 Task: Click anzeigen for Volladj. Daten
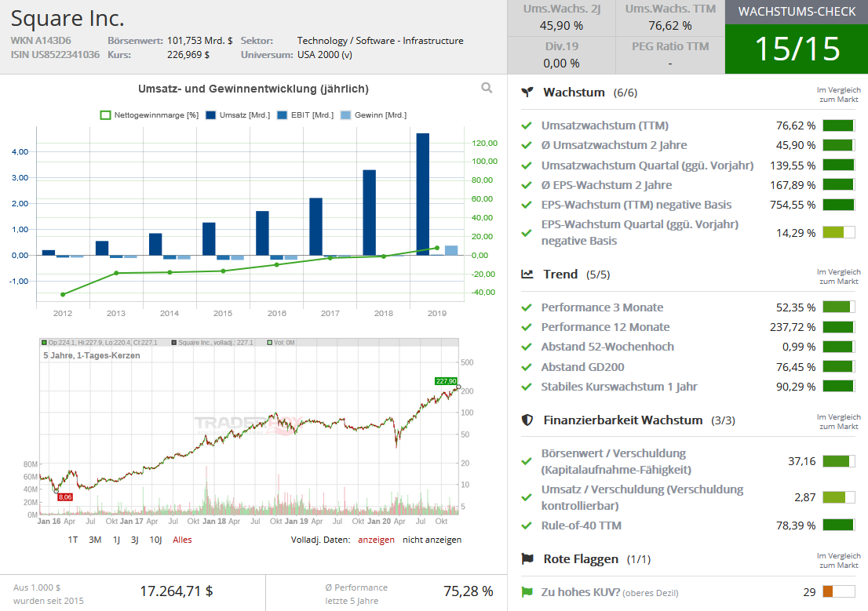coord(377,540)
